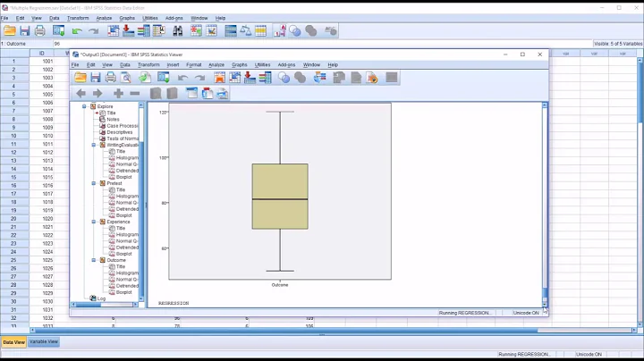The height and width of the screenshot is (361, 644).
Task: Collapse the Outcome outline node
Action: pos(94,260)
